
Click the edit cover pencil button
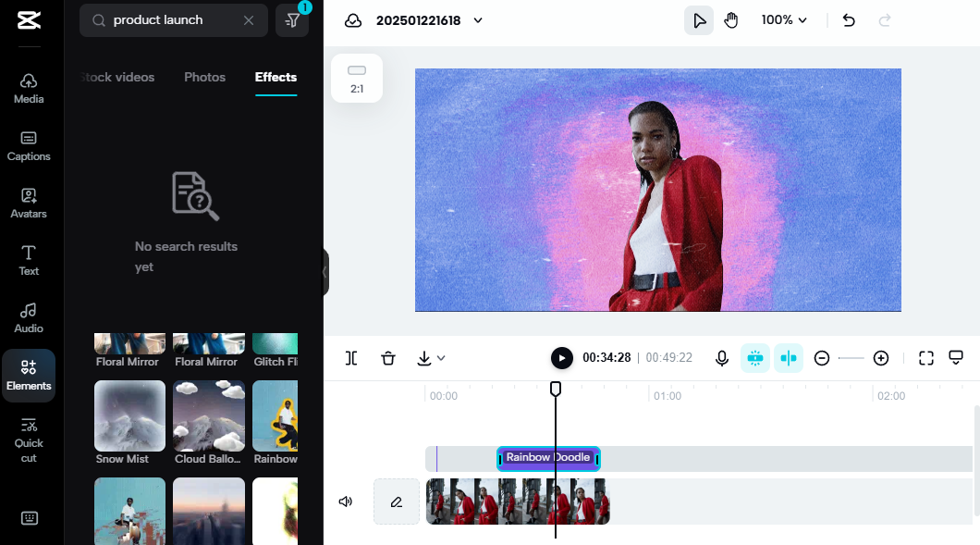[397, 502]
